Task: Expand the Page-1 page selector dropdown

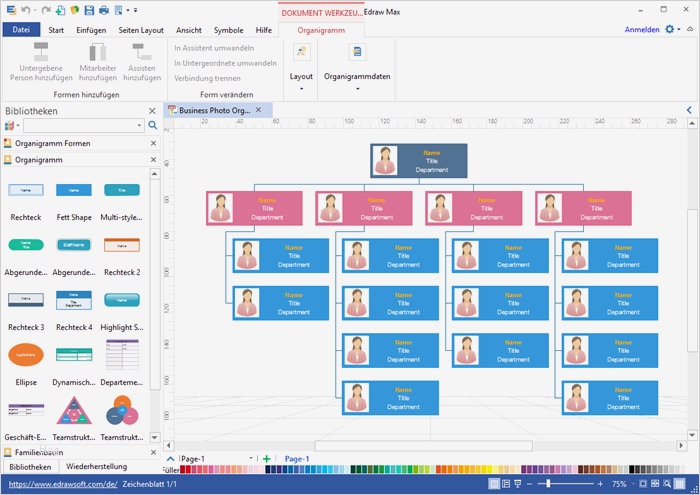Action: [x=251, y=458]
